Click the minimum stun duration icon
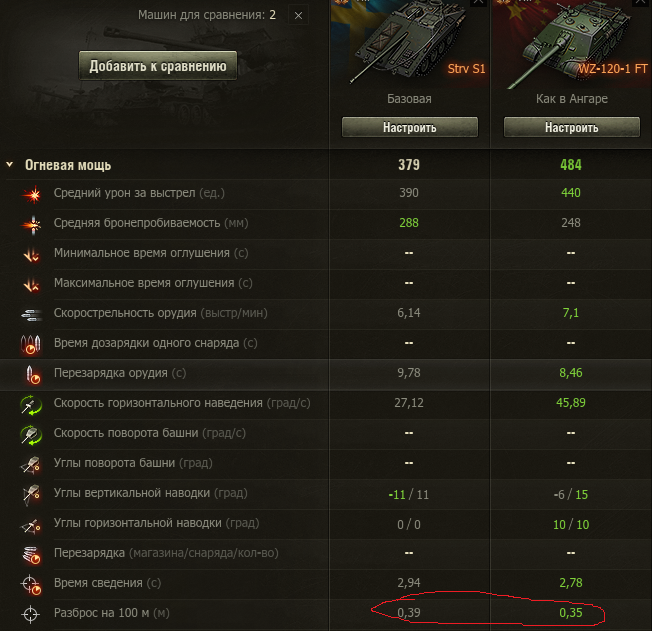Image resolution: width=652 pixels, height=631 pixels. (x=30, y=253)
